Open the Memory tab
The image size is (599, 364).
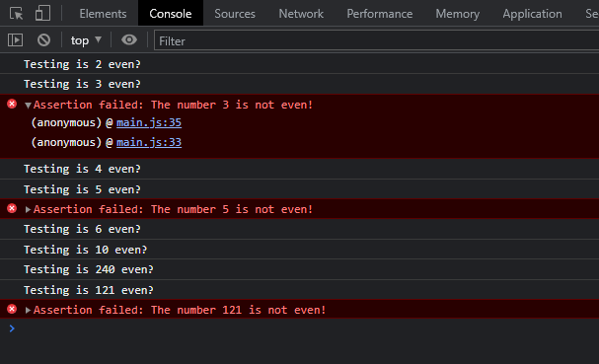point(458,14)
